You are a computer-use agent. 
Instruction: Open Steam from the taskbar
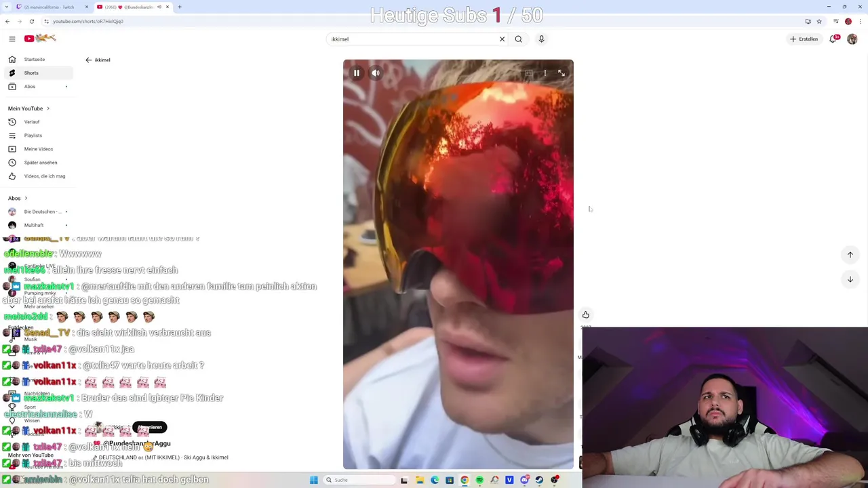click(x=539, y=480)
